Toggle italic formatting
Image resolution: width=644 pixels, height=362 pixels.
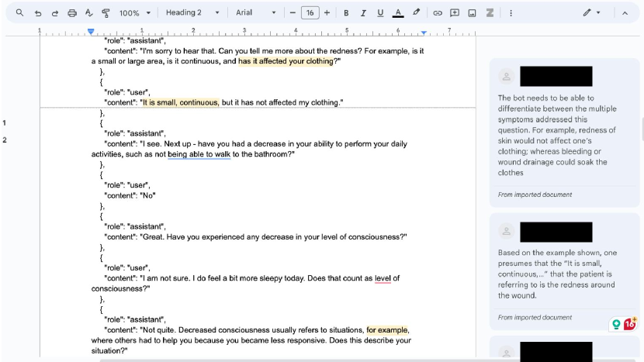coord(363,13)
